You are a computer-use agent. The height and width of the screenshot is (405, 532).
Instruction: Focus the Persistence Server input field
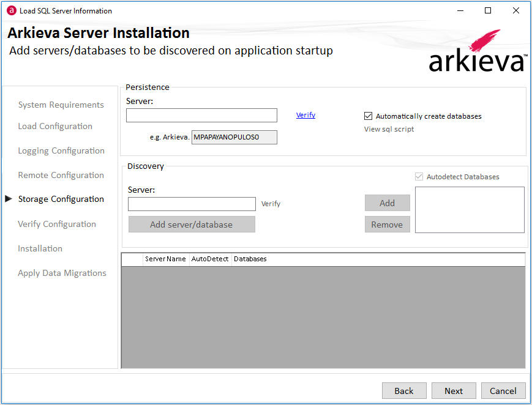201,116
